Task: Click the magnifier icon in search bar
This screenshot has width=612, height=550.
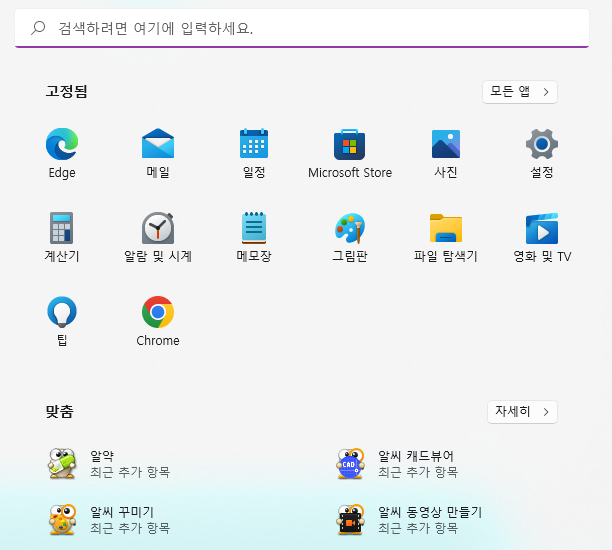Action: [38, 28]
